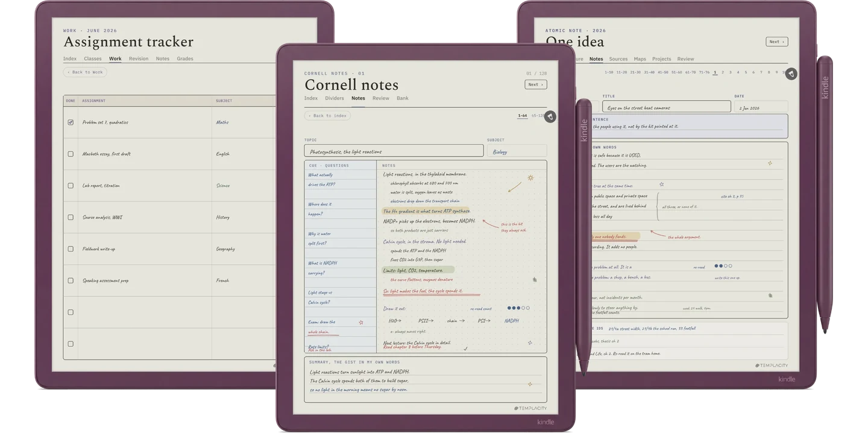Click the Topic field 'Photosynthesis, the light reactions'

point(394,151)
